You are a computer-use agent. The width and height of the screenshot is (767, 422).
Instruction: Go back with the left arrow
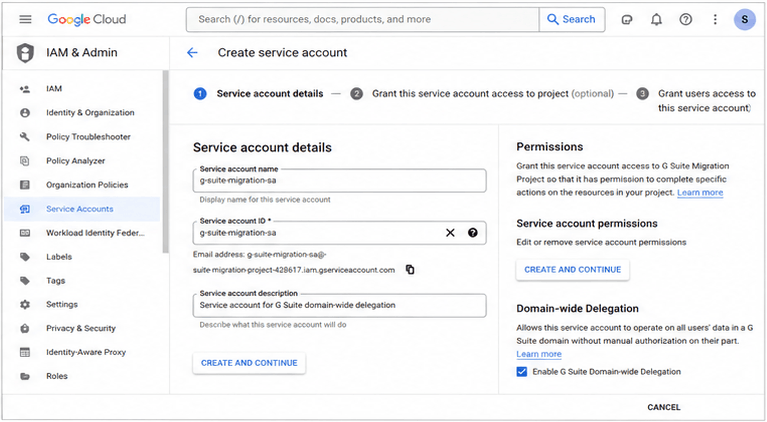coord(192,52)
